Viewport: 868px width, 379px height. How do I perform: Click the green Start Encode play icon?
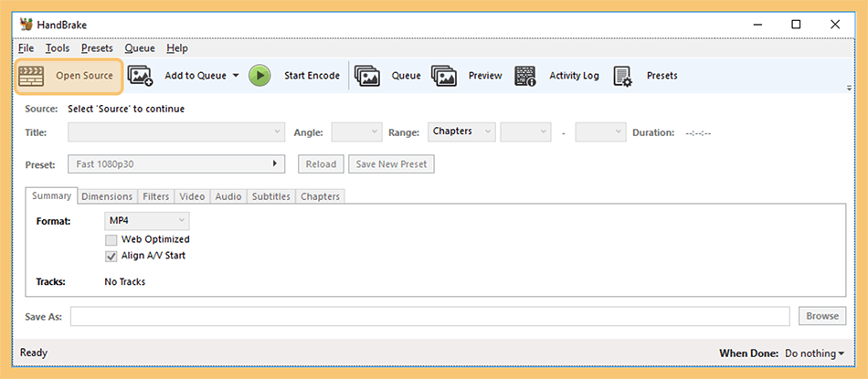(x=259, y=76)
